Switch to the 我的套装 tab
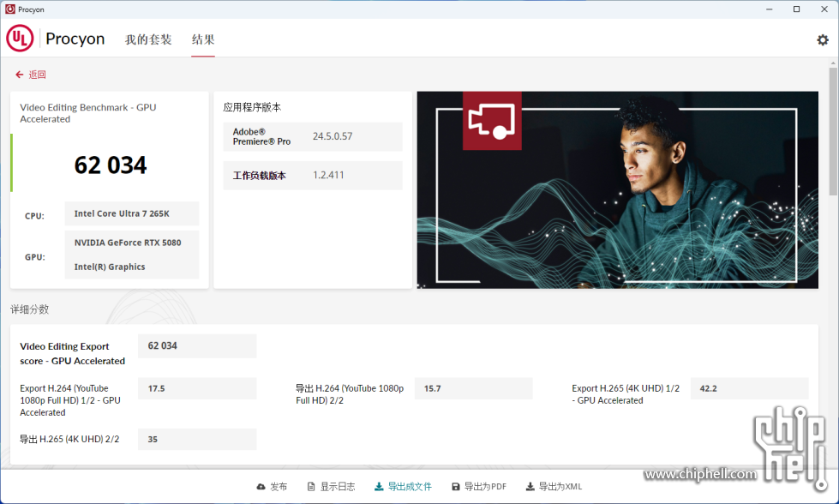The width and height of the screenshot is (839, 504). pos(148,39)
